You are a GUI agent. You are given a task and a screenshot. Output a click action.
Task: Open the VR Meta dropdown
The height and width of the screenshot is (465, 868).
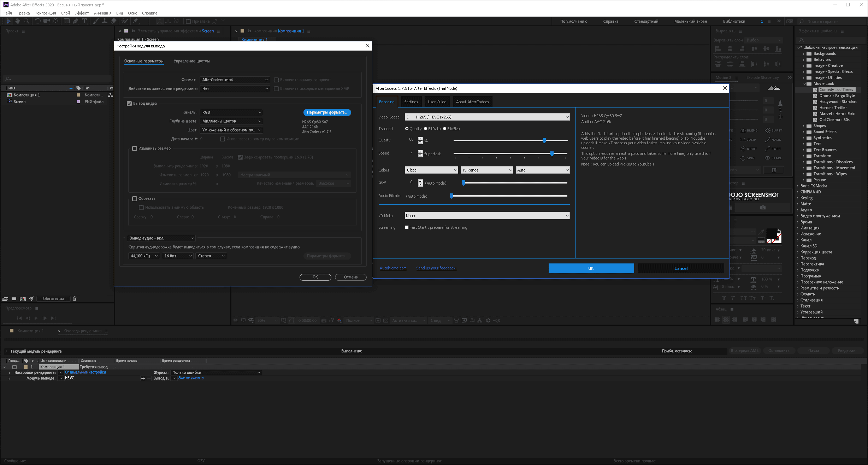[487, 216]
